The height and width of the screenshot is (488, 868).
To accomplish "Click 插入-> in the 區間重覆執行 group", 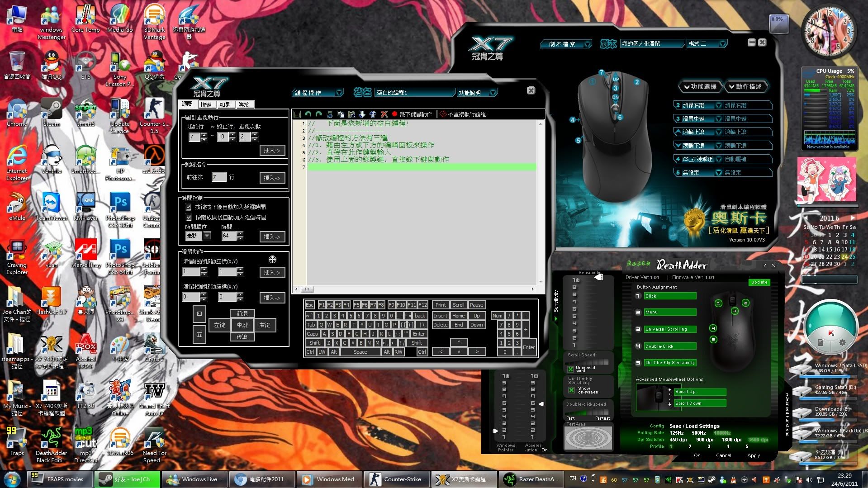I will pyautogui.click(x=272, y=150).
